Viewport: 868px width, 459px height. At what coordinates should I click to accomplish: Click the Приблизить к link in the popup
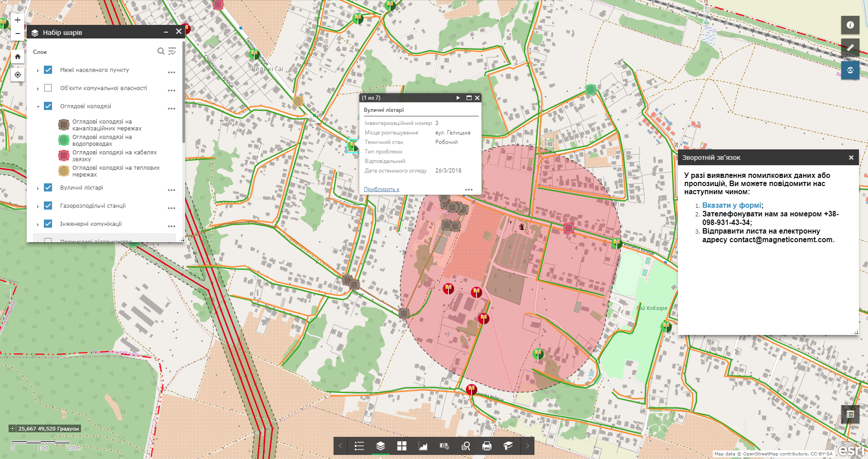[x=381, y=189]
